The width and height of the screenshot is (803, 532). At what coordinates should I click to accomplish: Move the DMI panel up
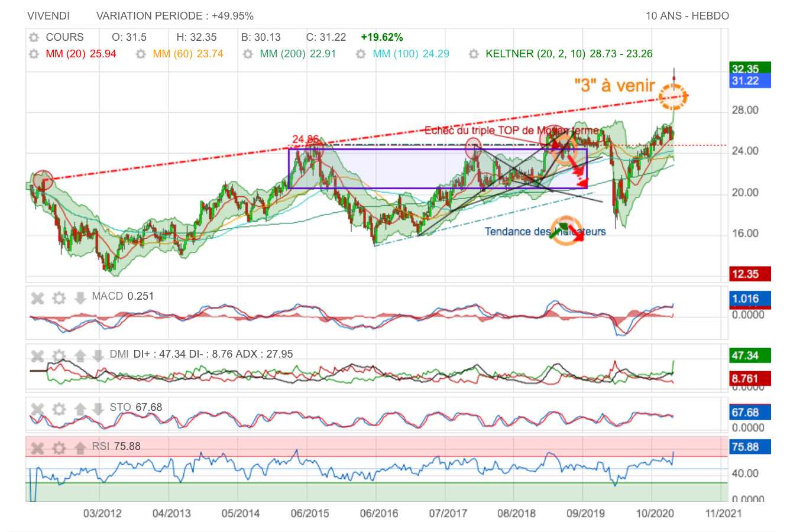point(80,356)
